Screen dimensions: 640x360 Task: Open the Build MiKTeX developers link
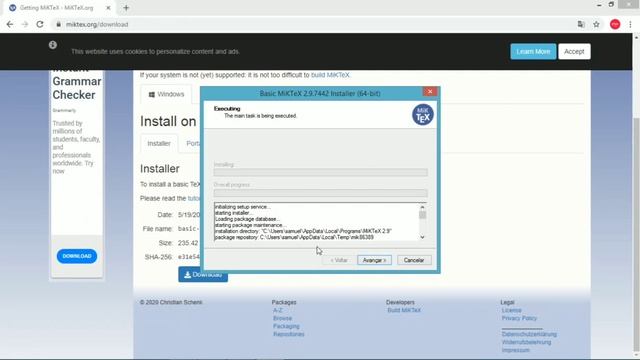click(404, 311)
